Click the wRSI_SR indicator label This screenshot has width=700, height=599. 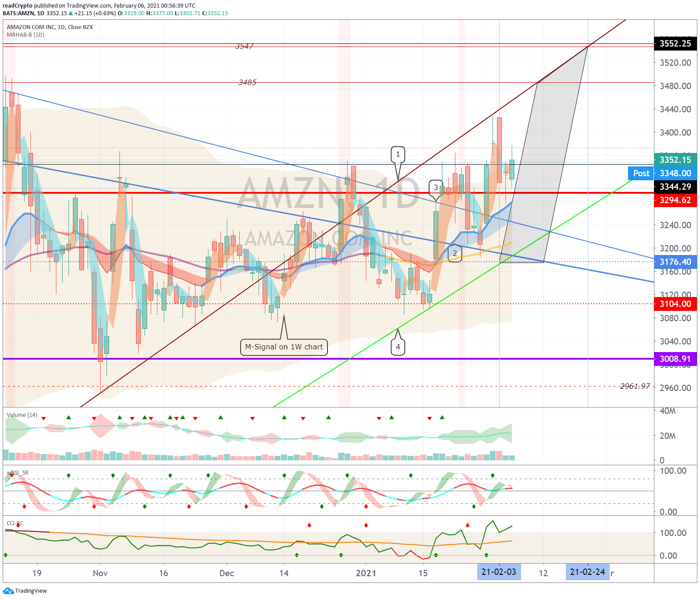(17, 473)
